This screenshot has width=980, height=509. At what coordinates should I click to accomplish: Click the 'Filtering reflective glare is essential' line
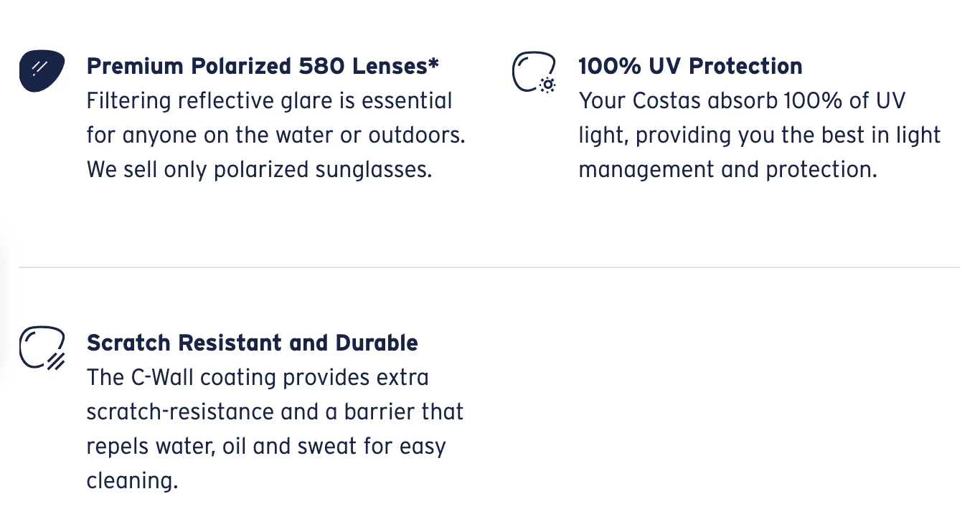pos(269,100)
